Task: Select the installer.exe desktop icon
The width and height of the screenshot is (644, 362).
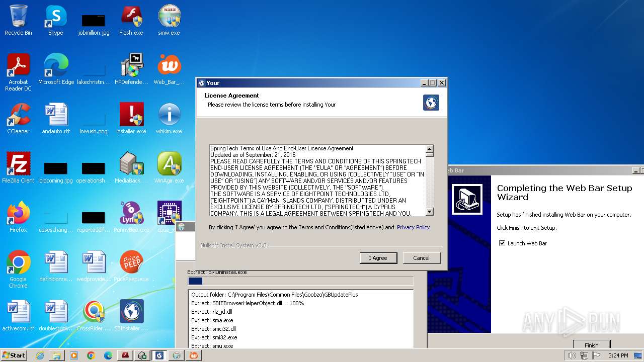Action: click(131, 119)
